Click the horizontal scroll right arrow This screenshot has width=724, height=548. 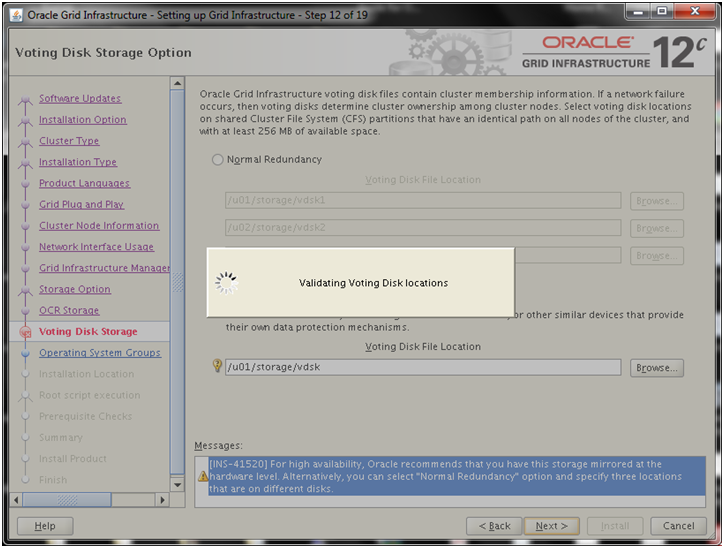coord(162,500)
